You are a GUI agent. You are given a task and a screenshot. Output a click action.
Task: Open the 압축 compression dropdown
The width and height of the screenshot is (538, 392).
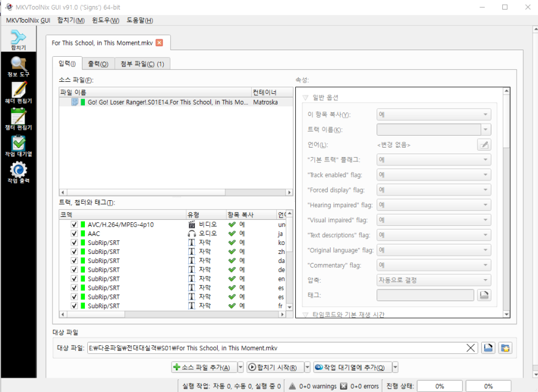coord(434,280)
